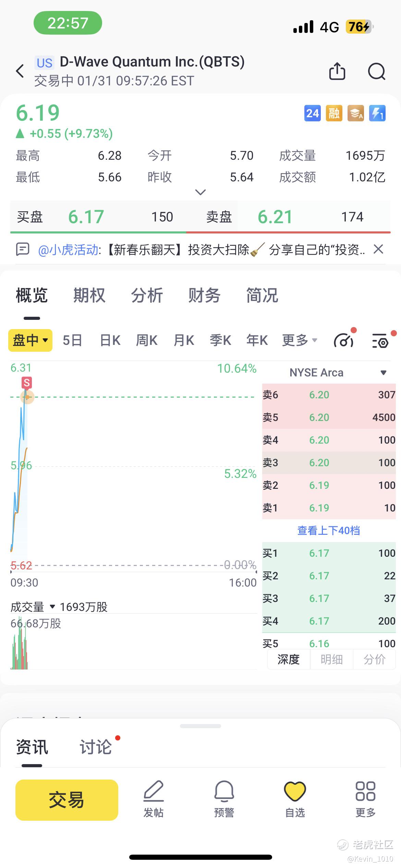The height and width of the screenshot is (868, 401).
Task: Tap the 买盘 bid price 6.17
Action: tap(86, 217)
